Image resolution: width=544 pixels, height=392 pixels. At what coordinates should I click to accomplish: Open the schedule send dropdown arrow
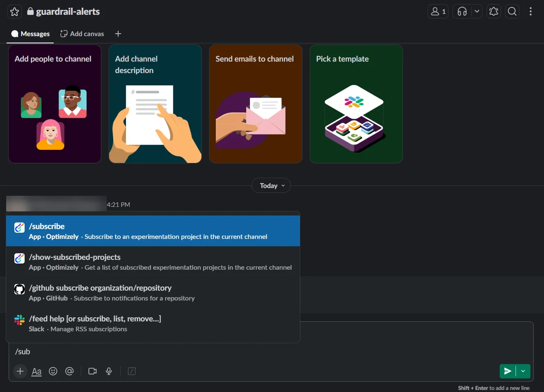point(523,371)
